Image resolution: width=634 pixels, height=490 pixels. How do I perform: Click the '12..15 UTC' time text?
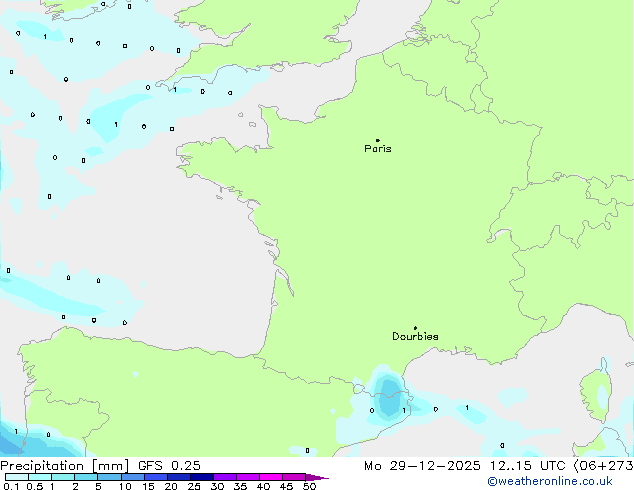[x=527, y=466]
